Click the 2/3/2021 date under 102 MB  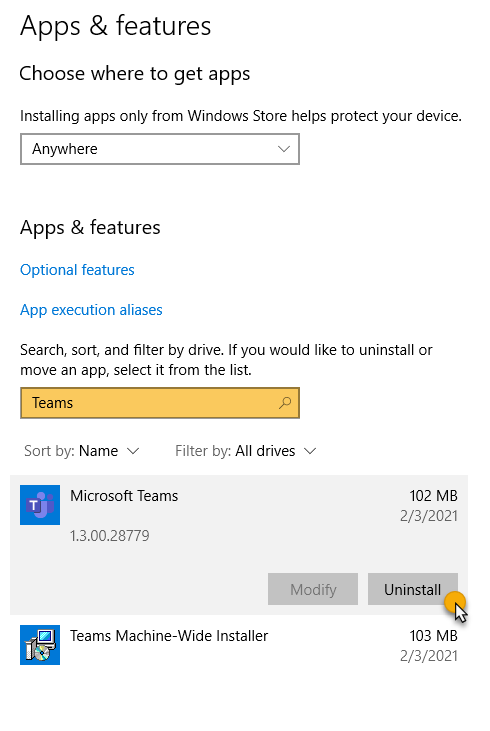point(429,516)
